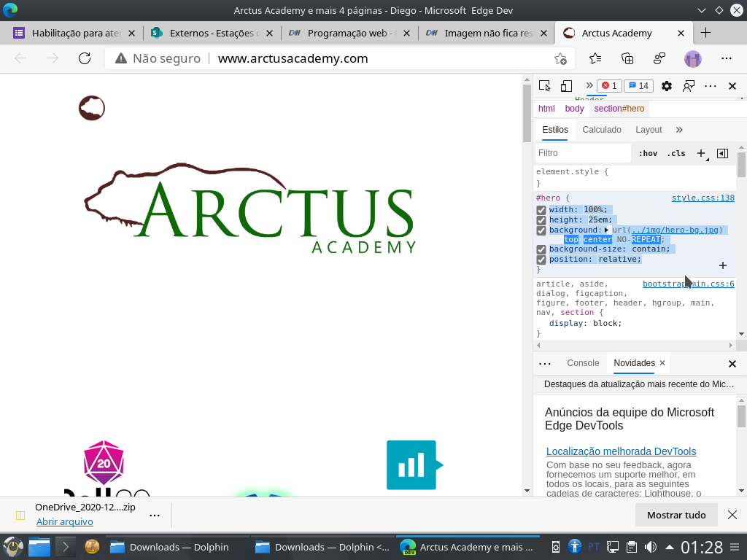Viewport: 747px width, 560px height.
Task: Go back to the previous page
Action: pos(20,58)
